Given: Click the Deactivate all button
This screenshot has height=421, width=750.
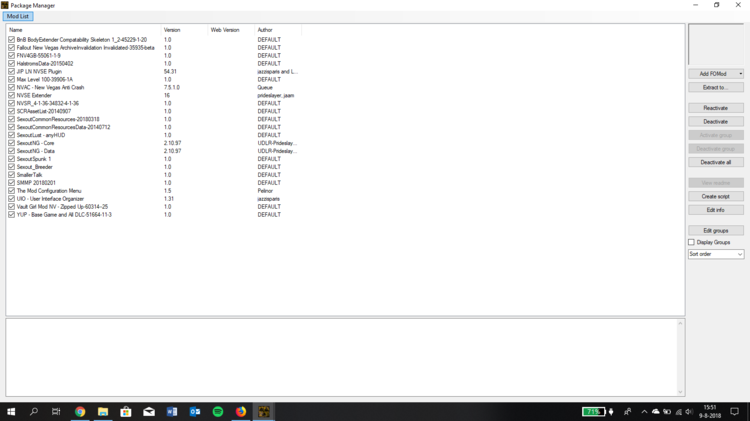Looking at the screenshot, I should click(716, 162).
